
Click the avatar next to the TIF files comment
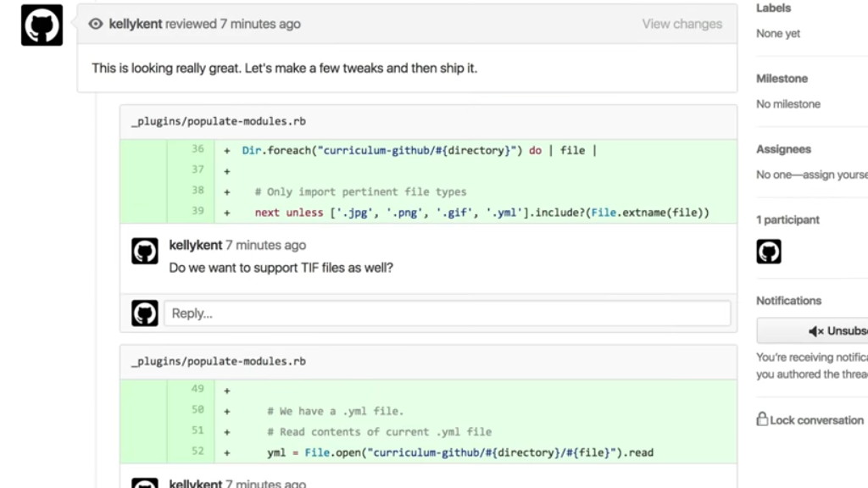(145, 252)
